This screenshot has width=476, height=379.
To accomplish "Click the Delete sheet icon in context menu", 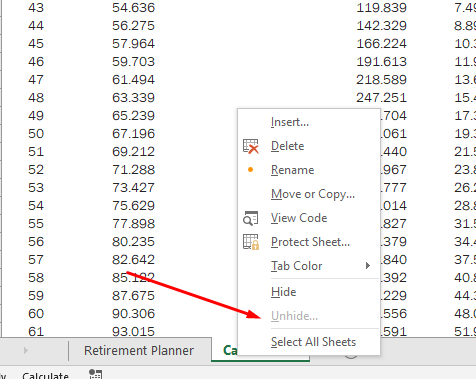I will 251,146.
